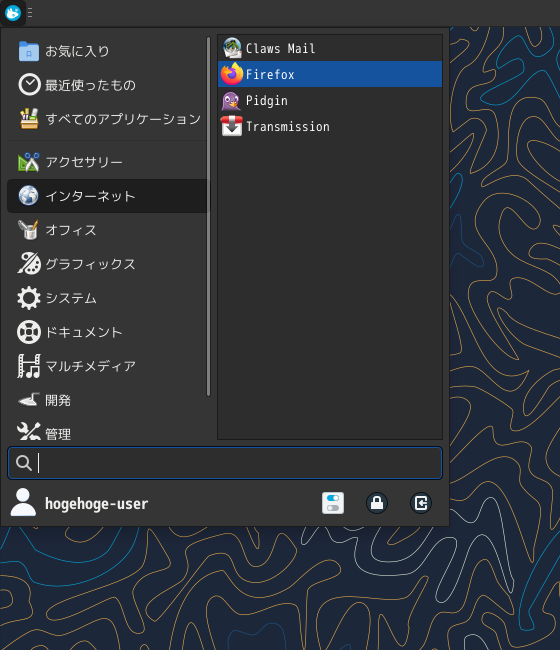The image size is (560, 650).
Task: Open the マルチメディア category
Action: tap(107, 366)
